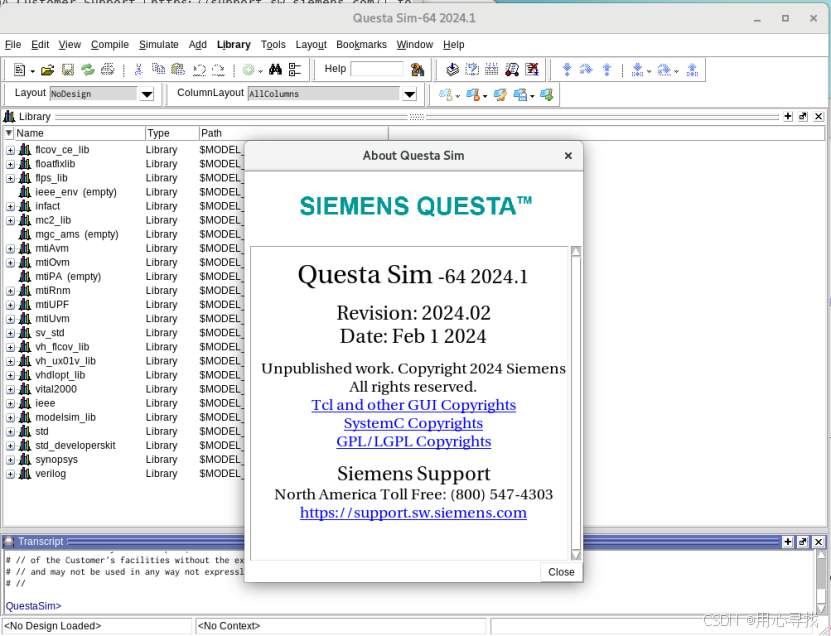Image resolution: width=831 pixels, height=636 pixels.
Task: Open GPL/LGPL Copyrights link
Action: click(413, 441)
